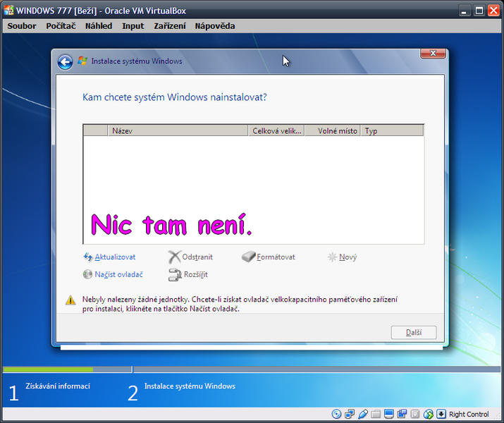Open the Nápověda menu
The image size is (504, 423).
click(215, 26)
